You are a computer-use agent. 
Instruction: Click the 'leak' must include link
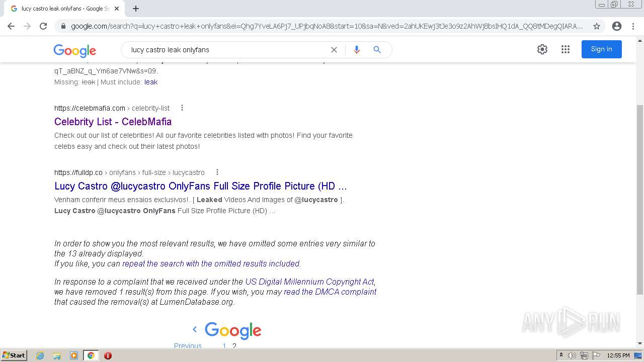151,82
